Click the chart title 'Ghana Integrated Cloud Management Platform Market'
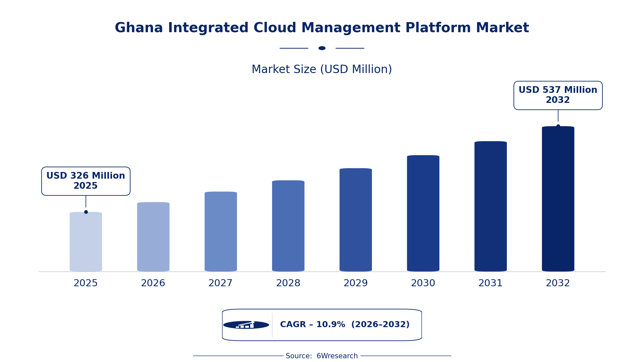The width and height of the screenshot is (644, 362). [322, 28]
